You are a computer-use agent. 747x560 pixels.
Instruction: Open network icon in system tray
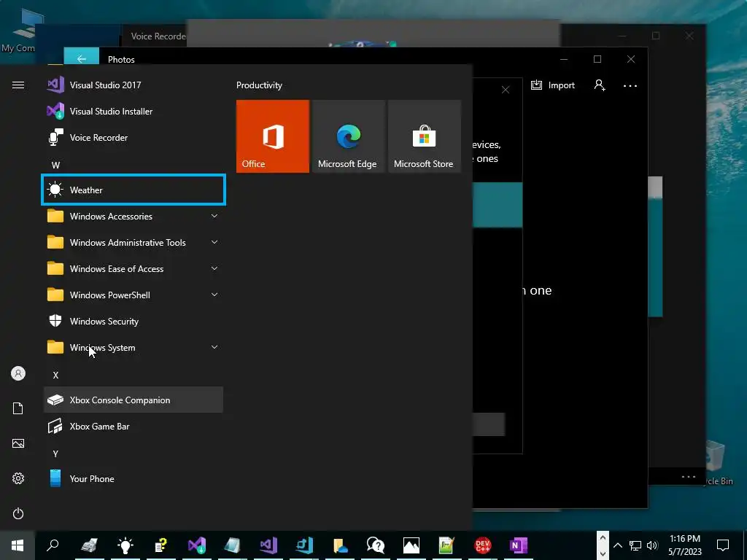tap(635, 545)
